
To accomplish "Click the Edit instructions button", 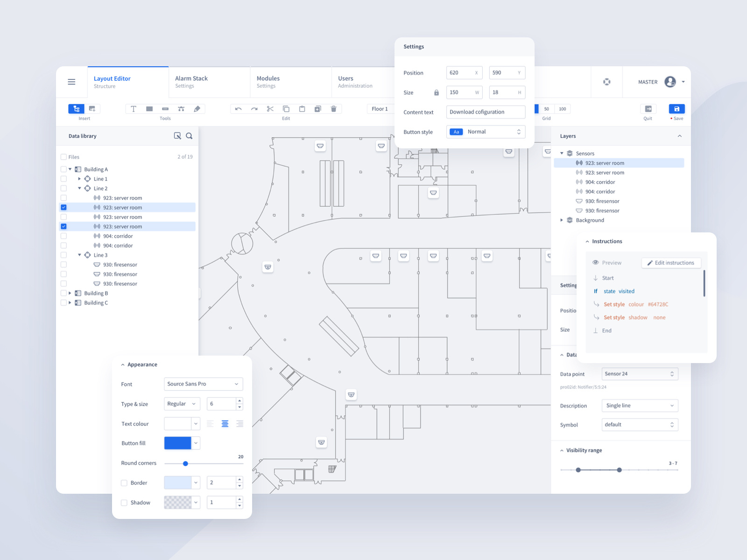I will point(671,263).
